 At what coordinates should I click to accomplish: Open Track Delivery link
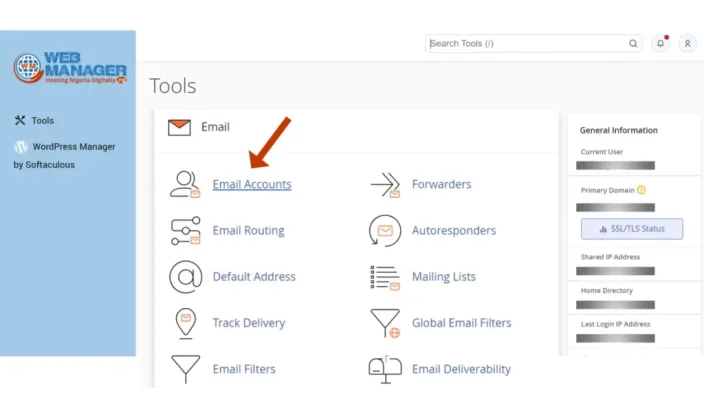pyautogui.click(x=249, y=323)
